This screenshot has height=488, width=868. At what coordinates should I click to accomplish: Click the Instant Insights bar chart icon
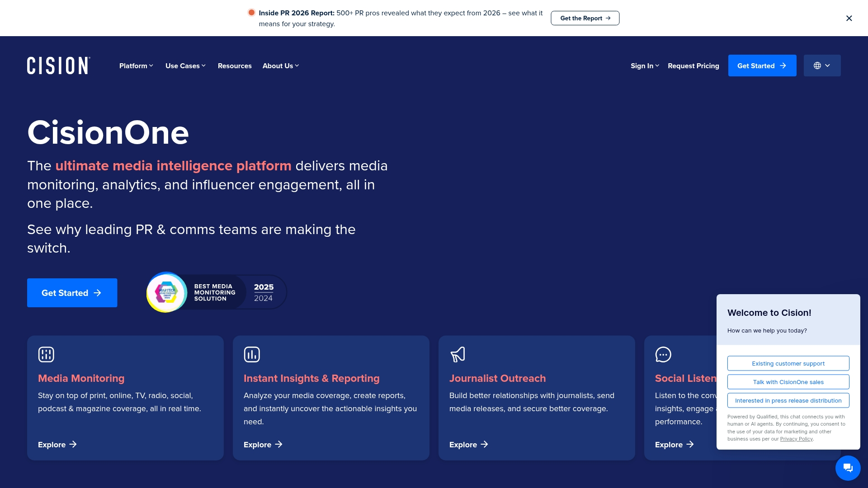(x=252, y=354)
